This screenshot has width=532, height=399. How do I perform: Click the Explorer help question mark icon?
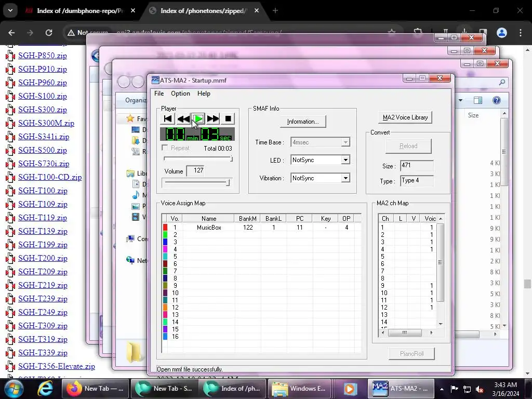point(496,100)
